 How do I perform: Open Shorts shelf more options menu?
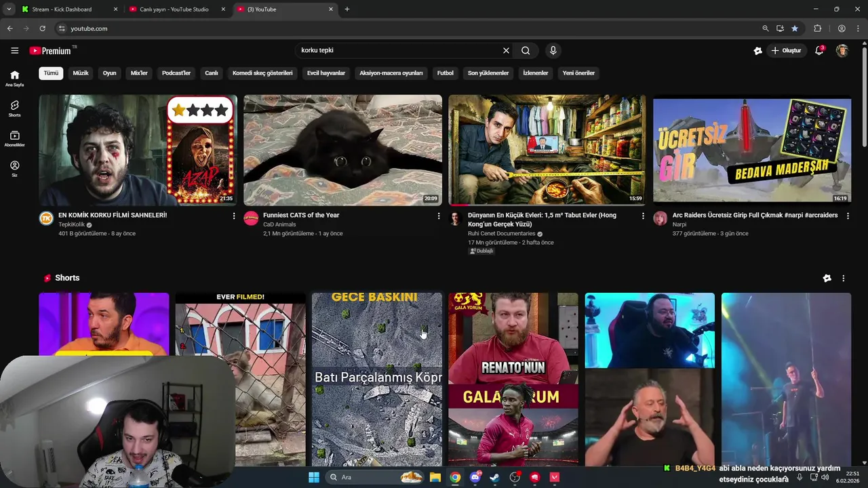(844, 279)
